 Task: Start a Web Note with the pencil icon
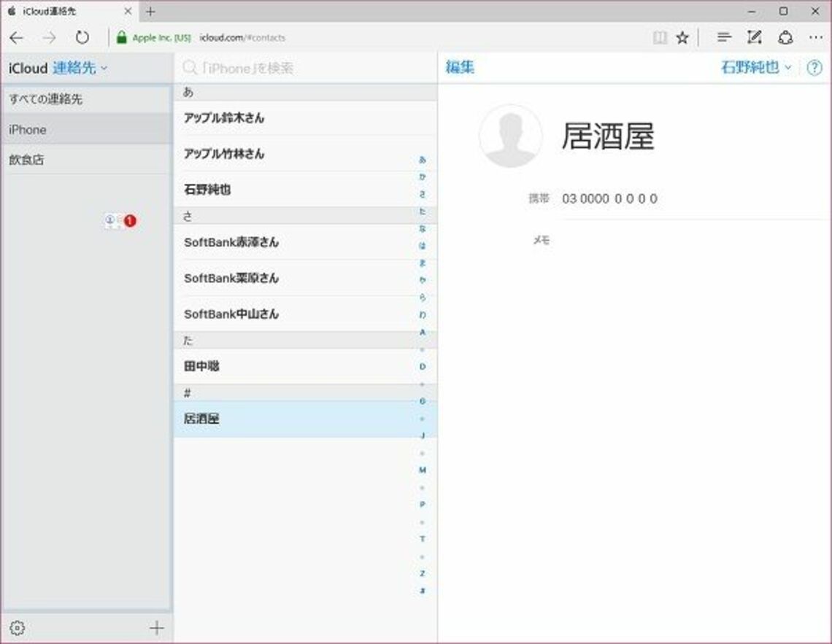pyautogui.click(x=754, y=37)
